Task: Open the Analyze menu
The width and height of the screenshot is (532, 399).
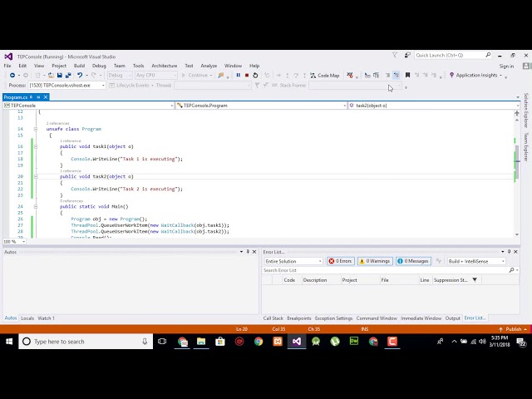Action: pos(209,66)
